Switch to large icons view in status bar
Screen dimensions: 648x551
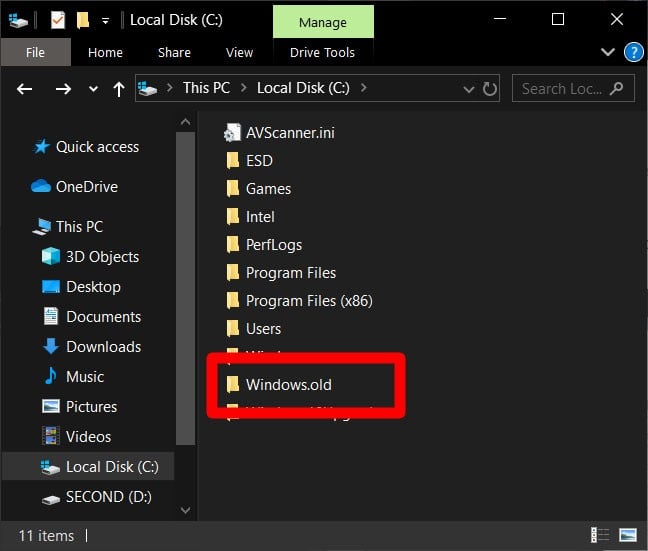[x=628, y=535]
